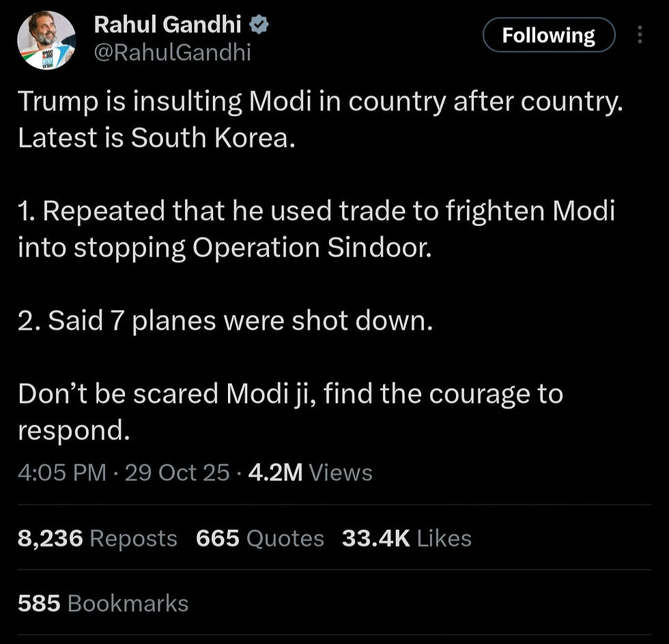Show who gave 33.4K Likes
This screenshot has height=644, width=669.
(406, 538)
